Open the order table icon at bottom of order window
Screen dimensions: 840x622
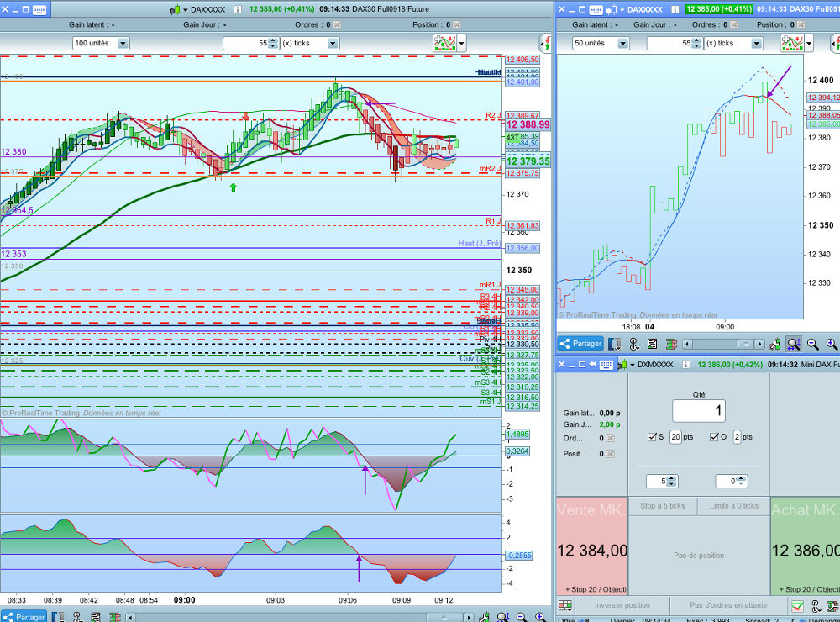pos(565,605)
